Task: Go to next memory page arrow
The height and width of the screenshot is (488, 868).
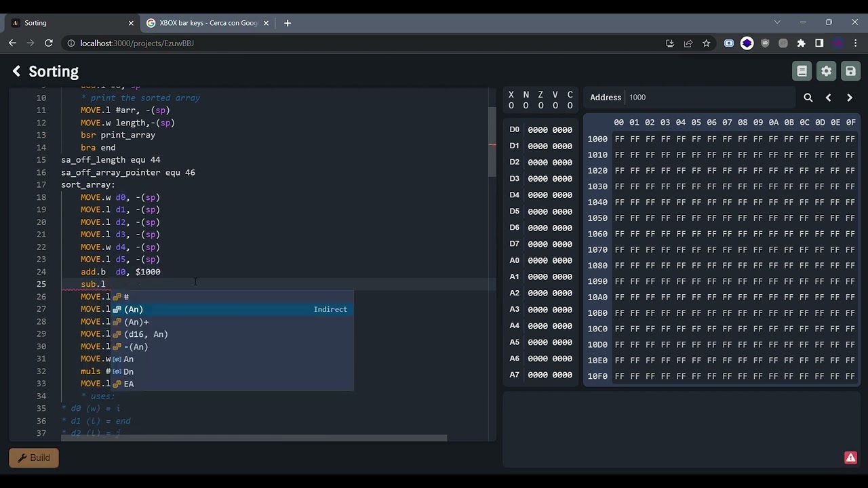Action: (x=850, y=98)
